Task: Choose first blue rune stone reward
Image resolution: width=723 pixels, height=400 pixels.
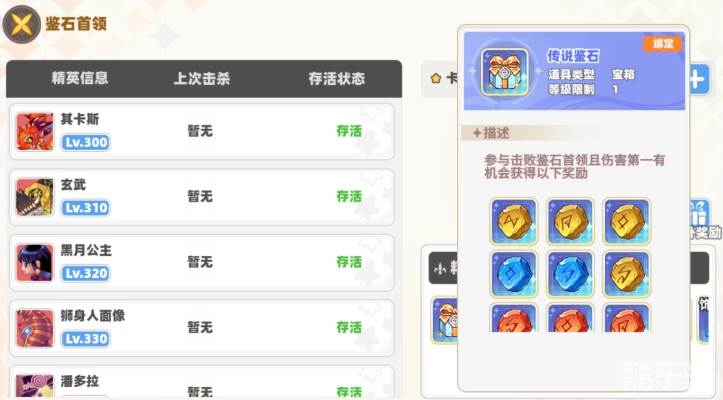Action: click(x=514, y=274)
